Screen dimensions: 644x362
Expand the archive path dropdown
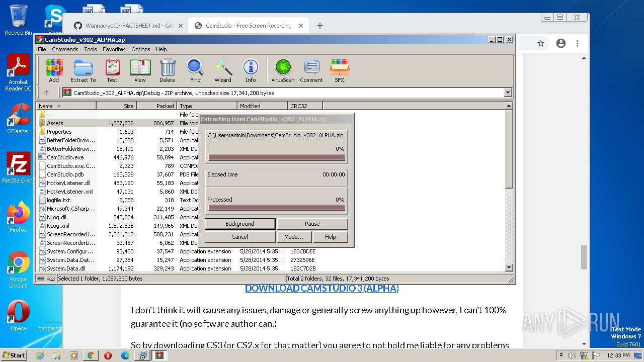[x=508, y=93]
